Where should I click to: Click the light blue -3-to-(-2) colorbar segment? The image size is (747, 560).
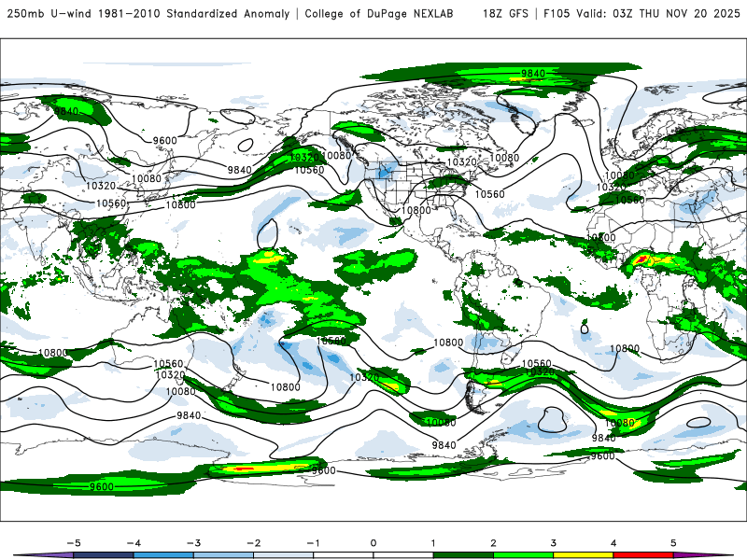[x=223, y=555]
